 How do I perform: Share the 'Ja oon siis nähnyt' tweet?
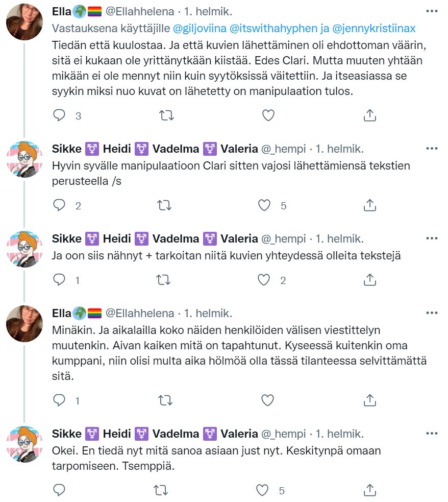click(369, 280)
